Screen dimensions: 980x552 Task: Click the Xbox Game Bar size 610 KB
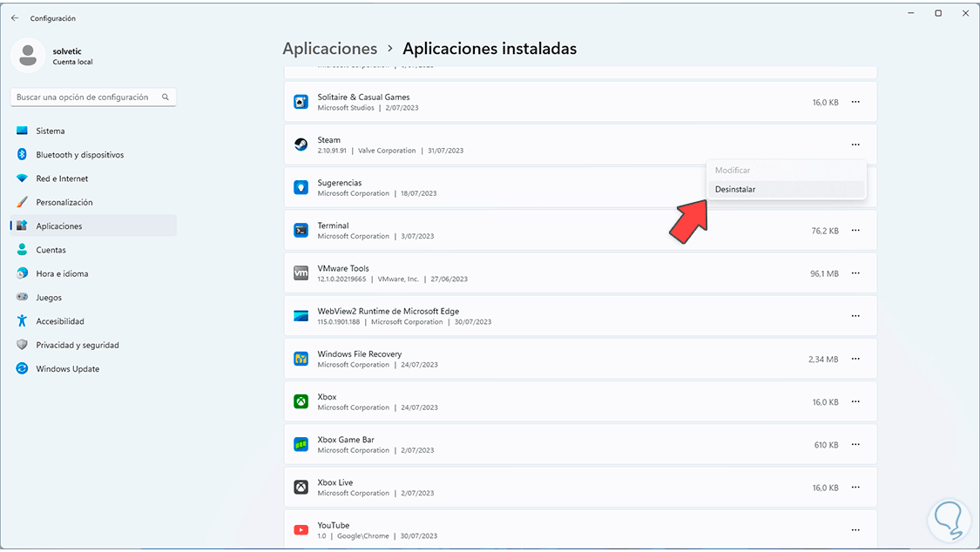[827, 445]
